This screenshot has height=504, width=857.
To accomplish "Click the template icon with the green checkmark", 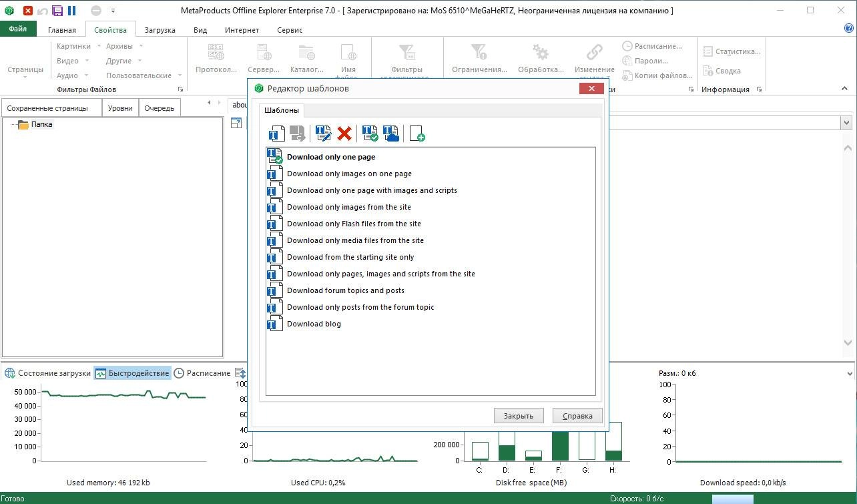I will coord(370,134).
